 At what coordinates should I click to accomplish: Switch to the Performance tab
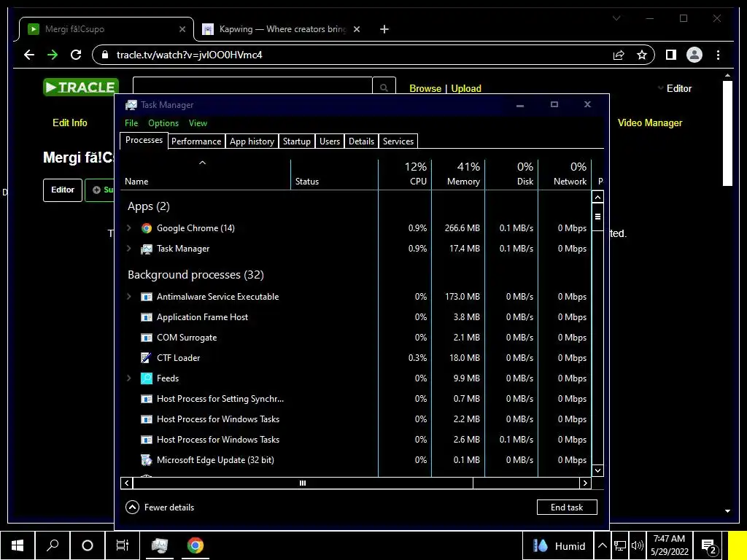click(196, 141)
